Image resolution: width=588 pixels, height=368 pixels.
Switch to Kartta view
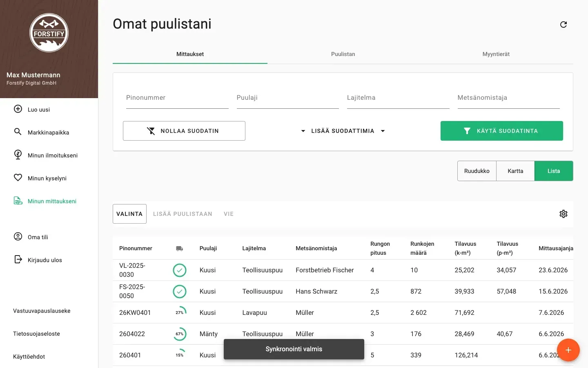[x=515, y=171]
